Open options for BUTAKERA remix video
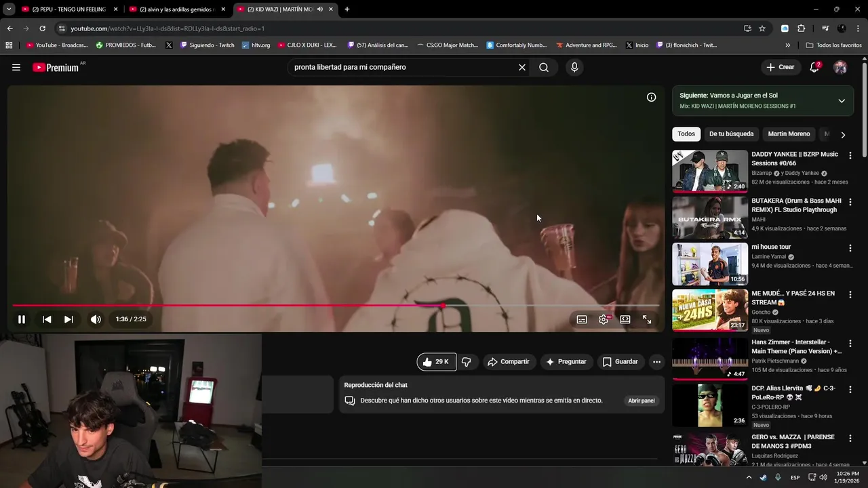 click(x=850, y=202)
